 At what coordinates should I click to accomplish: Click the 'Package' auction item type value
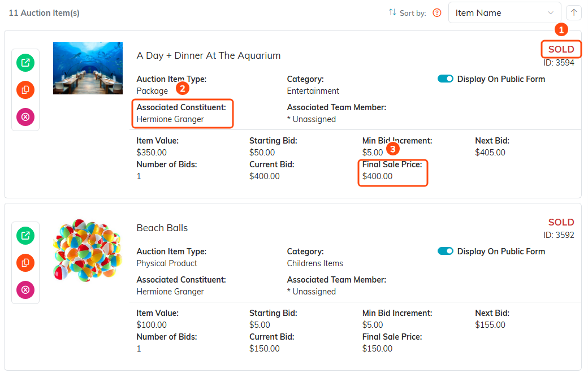(152, 91)
